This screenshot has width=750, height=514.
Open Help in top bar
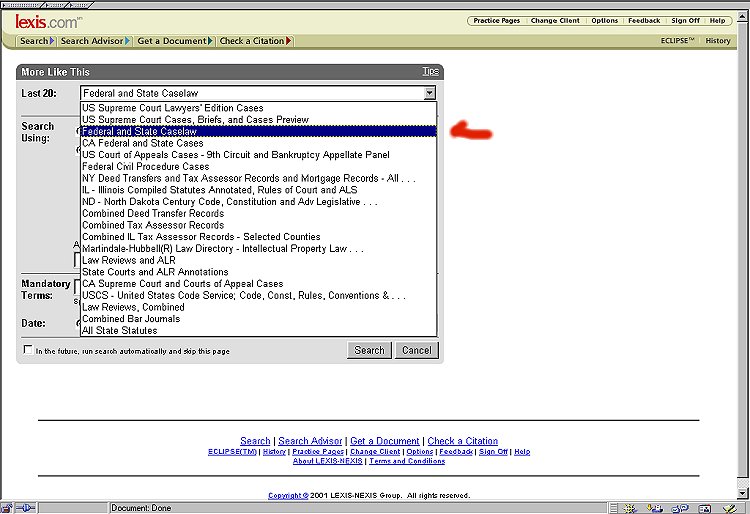coord(717,21)
